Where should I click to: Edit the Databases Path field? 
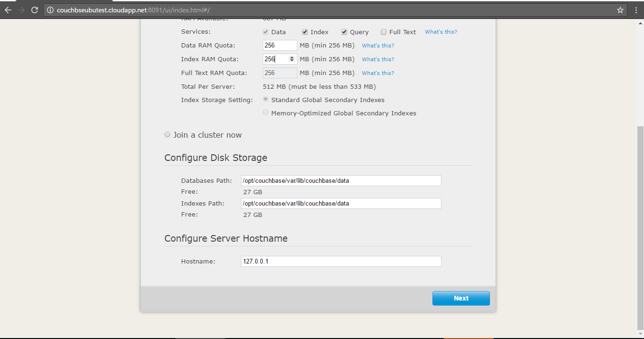pos(341,180)
